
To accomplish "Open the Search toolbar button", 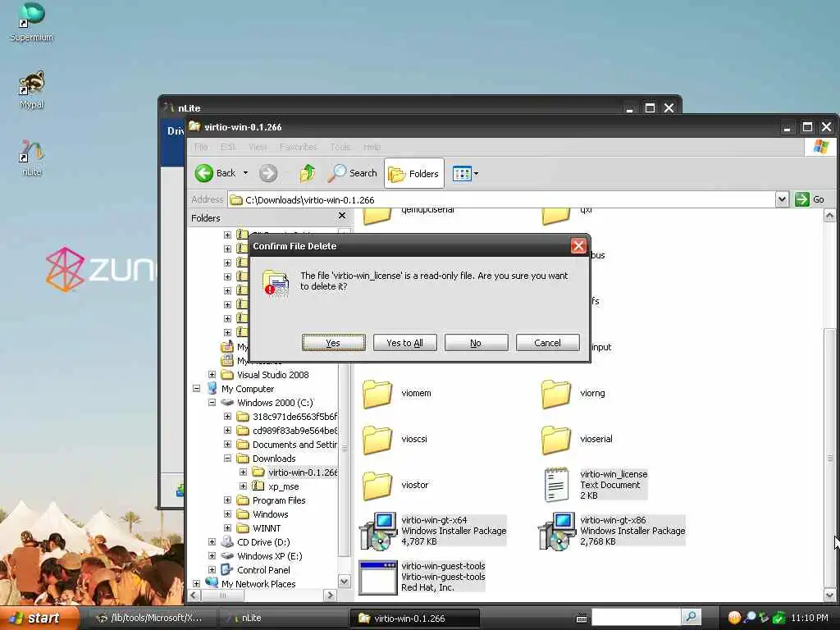I will point(353,173).
